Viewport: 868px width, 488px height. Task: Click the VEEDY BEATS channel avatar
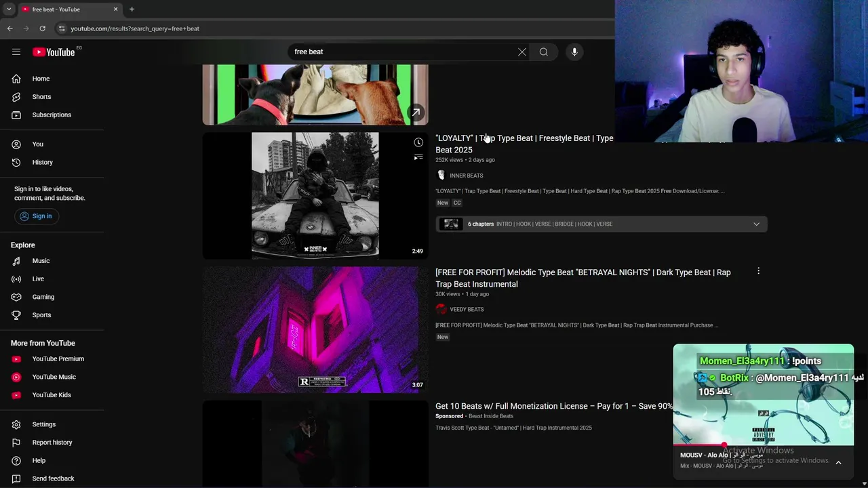click(x=441, y=309)
